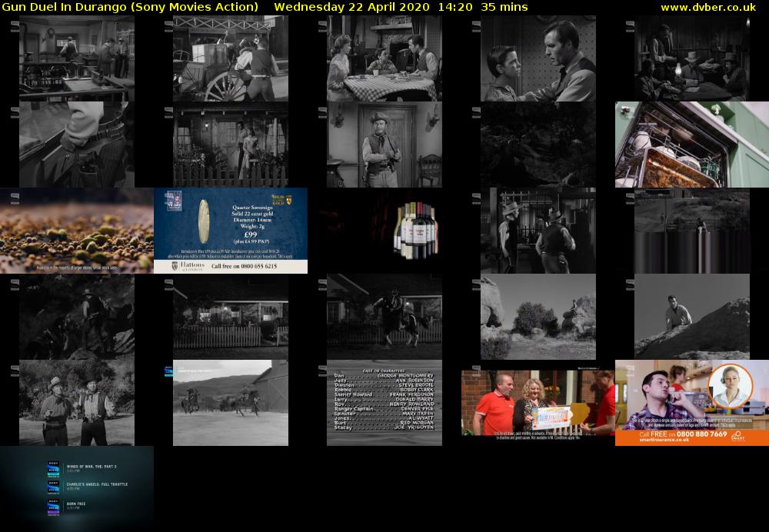Open the Sony upcoming schedule thumbnail
The image size is (769, 532).
tap(76, 488)
